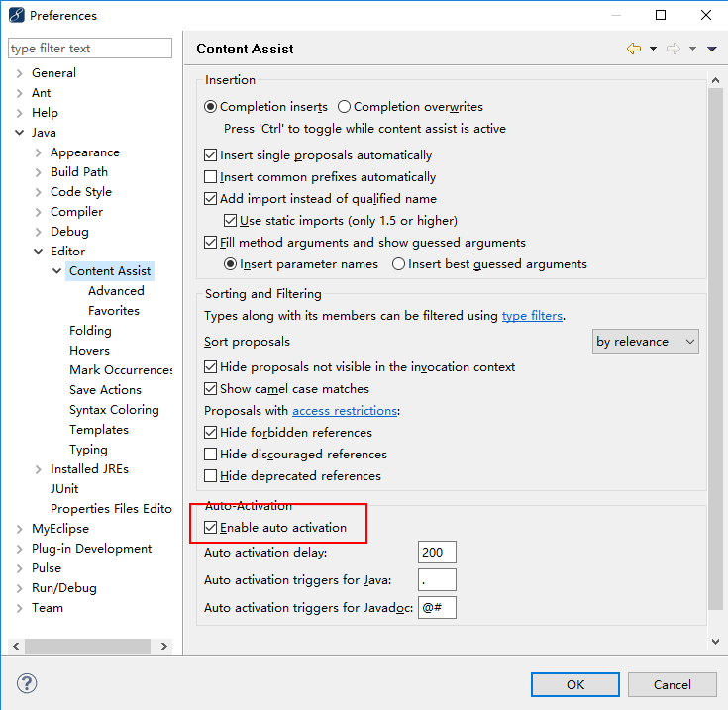Viewport: 728px width, 710px height.
Task: Expand the Debug node
Action: tap(39, 232)
